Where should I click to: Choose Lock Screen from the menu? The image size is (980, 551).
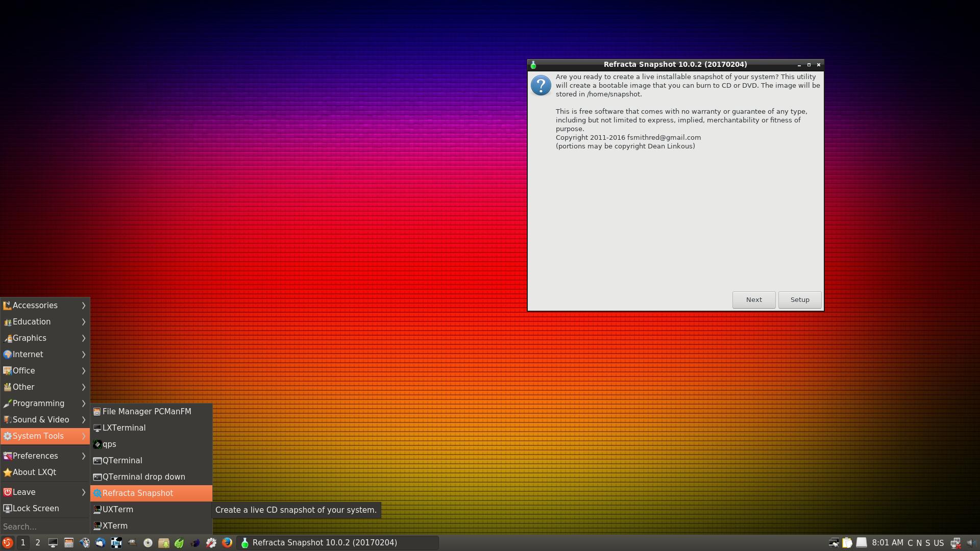(x=45, y=509)
